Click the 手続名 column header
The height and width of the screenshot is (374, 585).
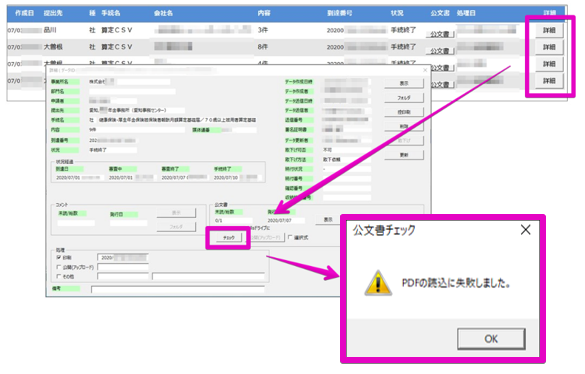pos(111,13)
